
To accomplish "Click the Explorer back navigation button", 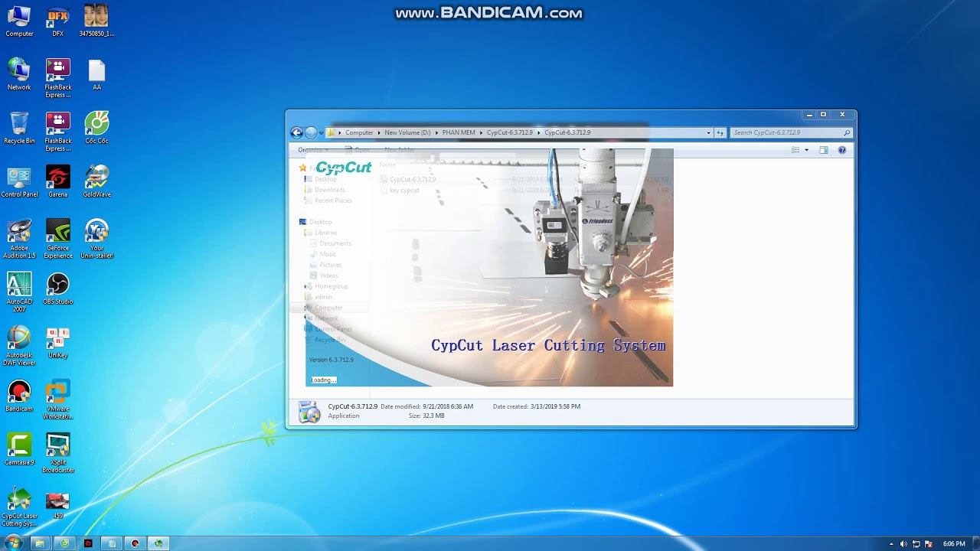I will coord(297,132).
